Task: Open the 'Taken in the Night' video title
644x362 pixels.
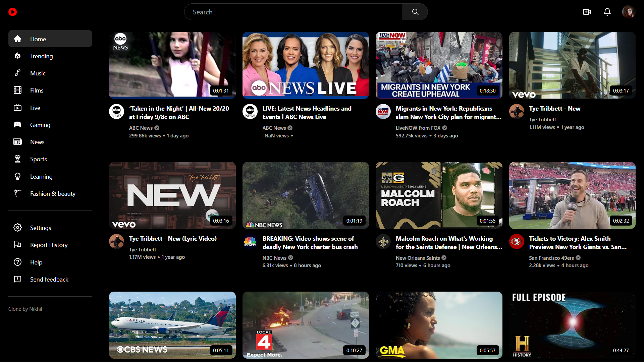Action: click(x=179, y=113)
